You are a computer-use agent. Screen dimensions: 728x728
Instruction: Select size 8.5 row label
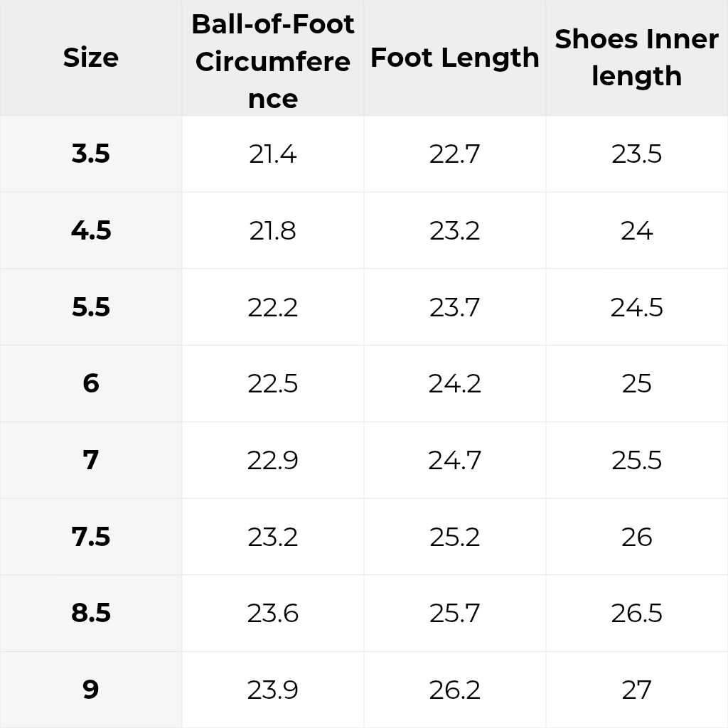pyautogui.click(x=91, y=614)
